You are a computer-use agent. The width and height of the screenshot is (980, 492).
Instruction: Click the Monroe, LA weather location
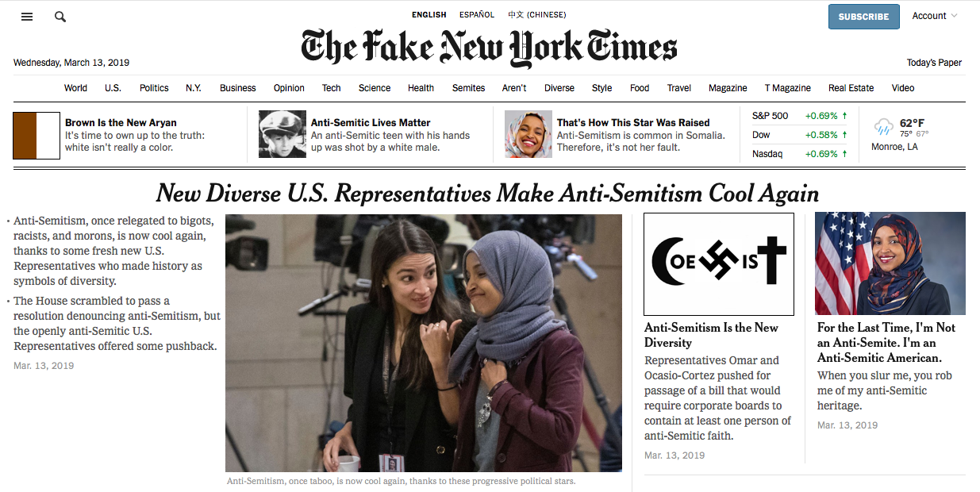[x=894, y=147]
